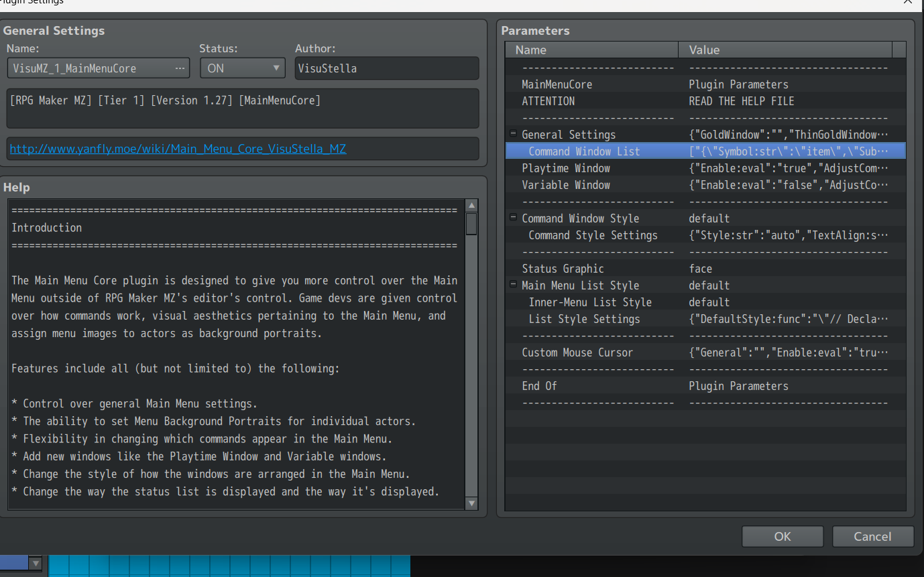Click the Help panel scrollbar thumb
Image resolution: width=924 pixels, height=577 pixels.
point(471,224)
